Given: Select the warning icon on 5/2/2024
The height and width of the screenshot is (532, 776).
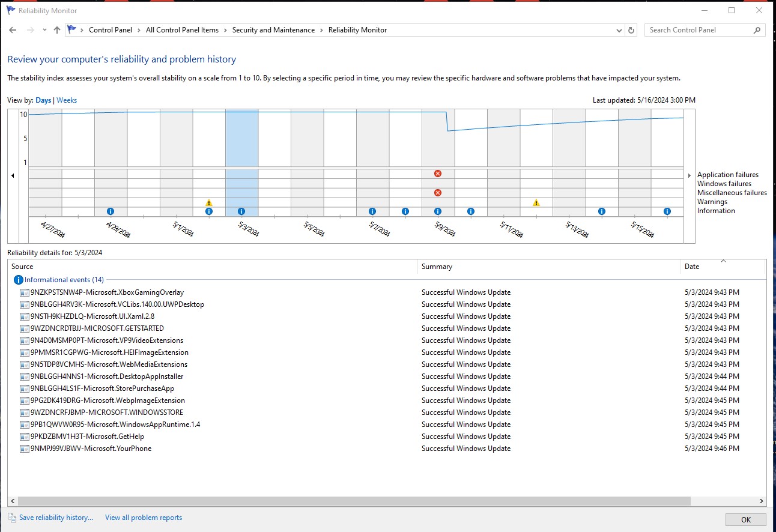Looking at the screenshot, I should (x=209, y=202).
